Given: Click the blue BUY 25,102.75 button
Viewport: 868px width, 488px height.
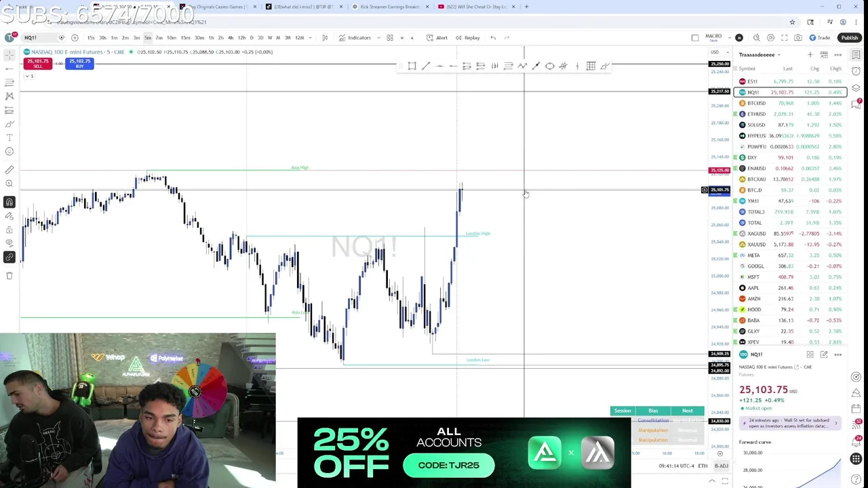Looking at the screenshot, I should (79, 63).
